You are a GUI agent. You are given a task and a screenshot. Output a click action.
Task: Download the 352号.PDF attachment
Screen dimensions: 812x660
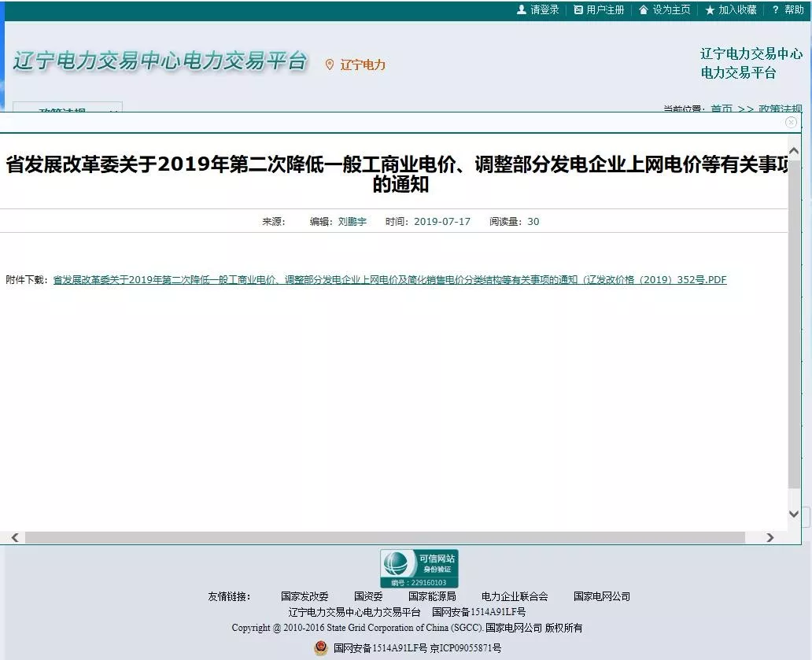390,280
